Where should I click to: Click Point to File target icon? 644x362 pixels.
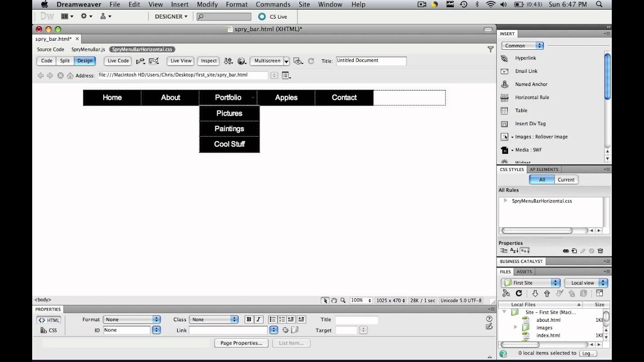(x=285, y=330)
